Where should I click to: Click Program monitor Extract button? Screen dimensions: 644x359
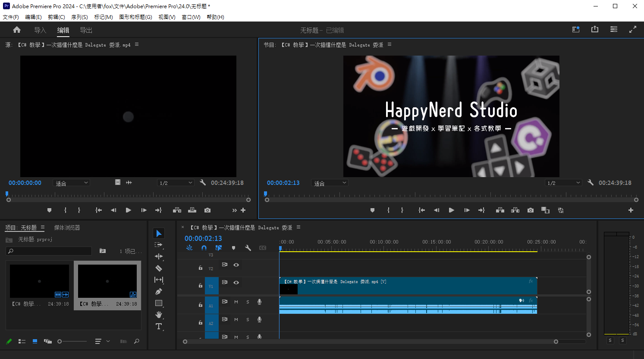point(515,210)
